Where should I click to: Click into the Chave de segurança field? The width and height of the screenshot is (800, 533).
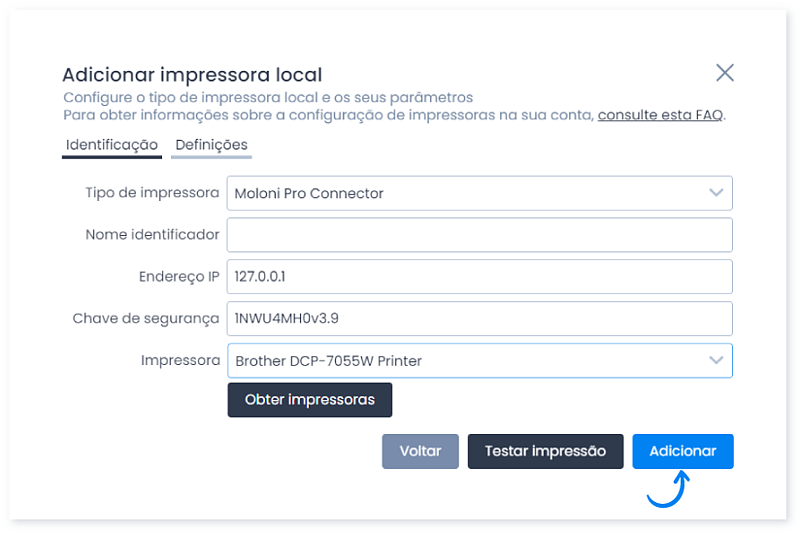tap(480, 319)
